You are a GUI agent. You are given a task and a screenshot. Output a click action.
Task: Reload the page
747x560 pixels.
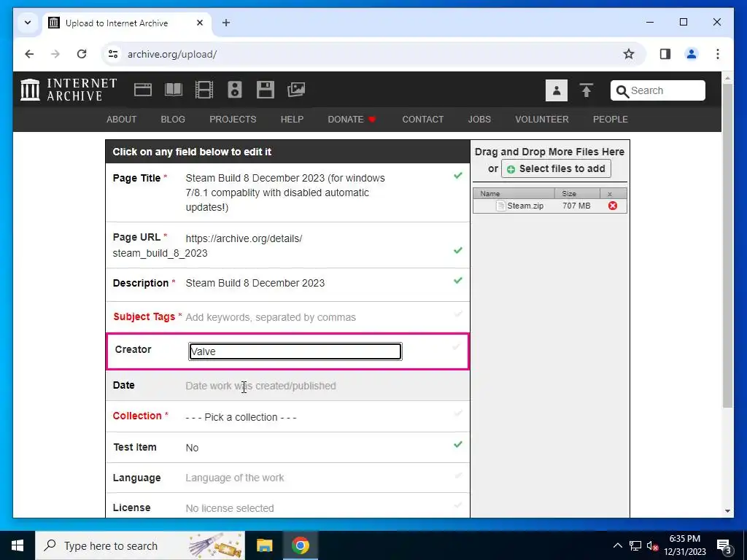point(82,54)
